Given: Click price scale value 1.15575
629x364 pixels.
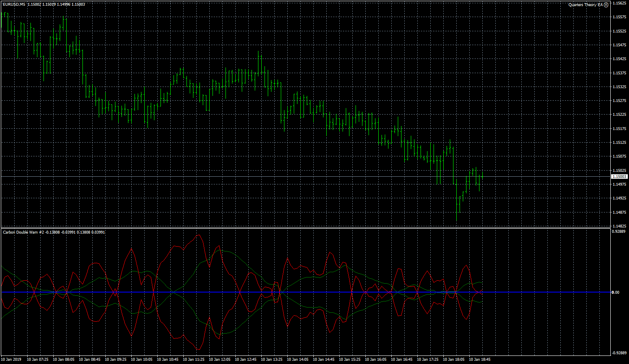Looking at the screenshot, I should pyautogui.click(x=619, y=17).
